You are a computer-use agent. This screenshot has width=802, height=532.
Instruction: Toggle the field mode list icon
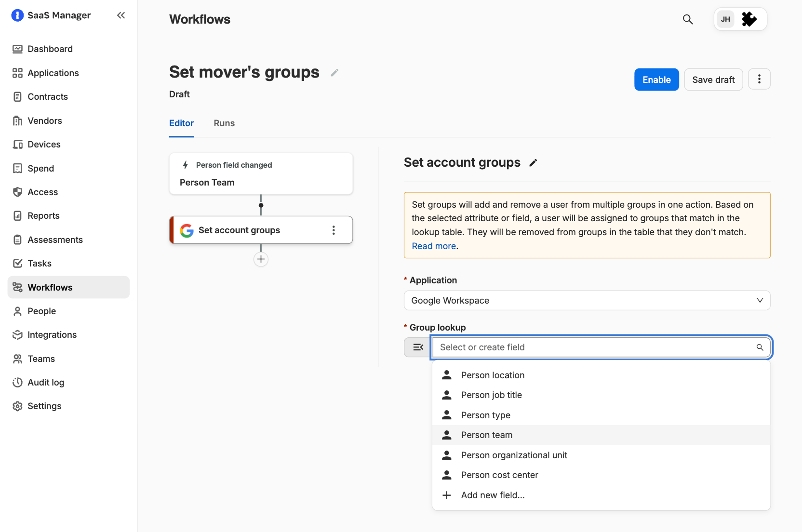point(417,347)
